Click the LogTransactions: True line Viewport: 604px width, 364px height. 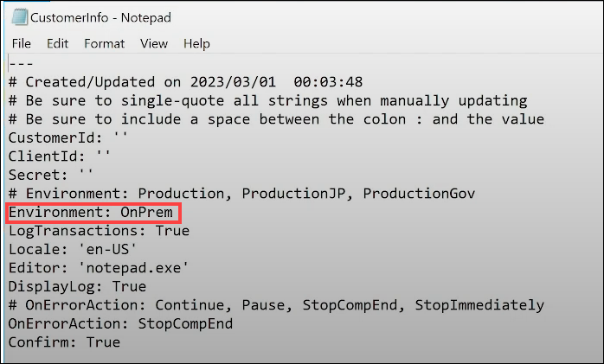[x=98, y=231]
